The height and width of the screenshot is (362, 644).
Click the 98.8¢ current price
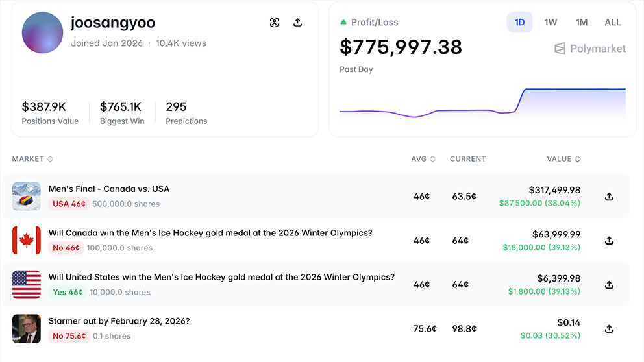(464, 329)
